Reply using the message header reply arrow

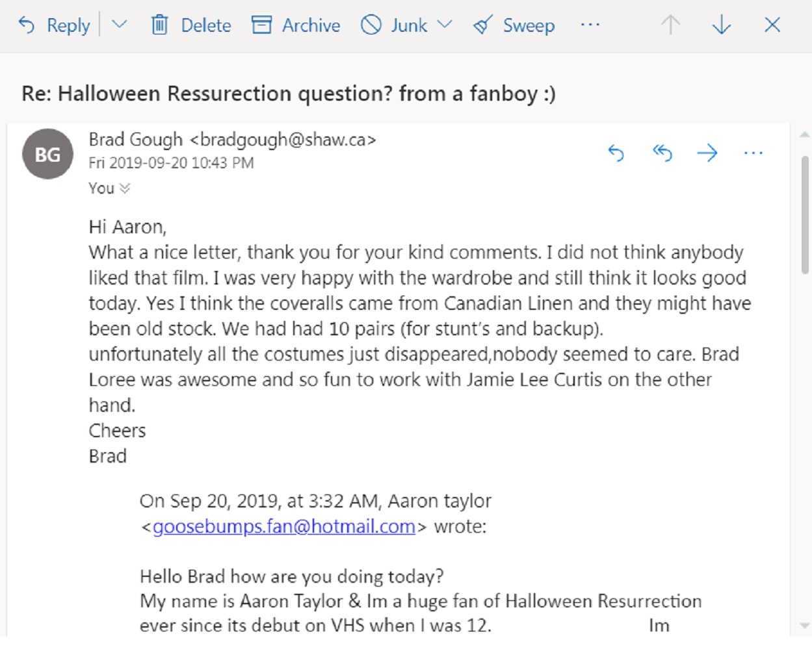pos(616,153)
